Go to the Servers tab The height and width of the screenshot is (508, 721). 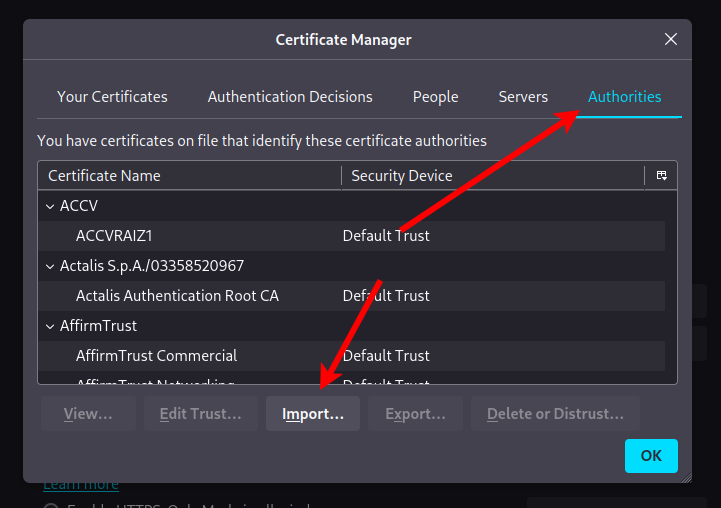click(523, 97)
